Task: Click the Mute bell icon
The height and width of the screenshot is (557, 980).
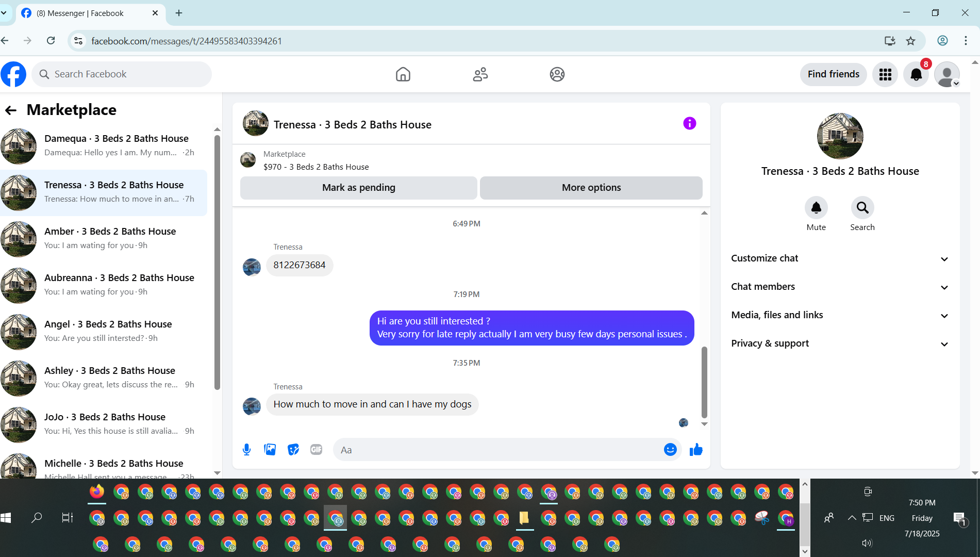Action: 816,208
